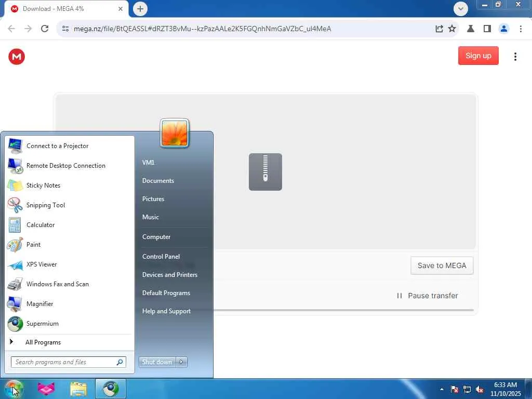Open browser three-dot menu

pyautogui.click(x=521, y=29)
